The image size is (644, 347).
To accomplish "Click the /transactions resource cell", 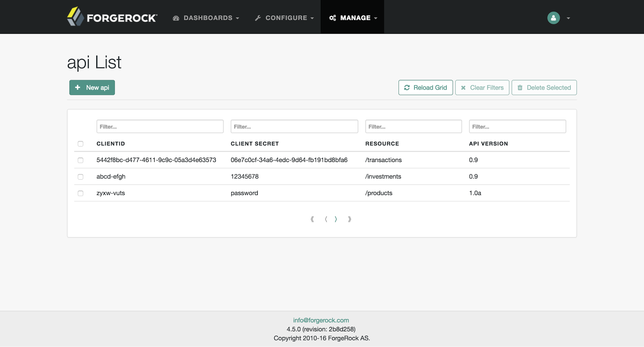I will tap(384, 160).
